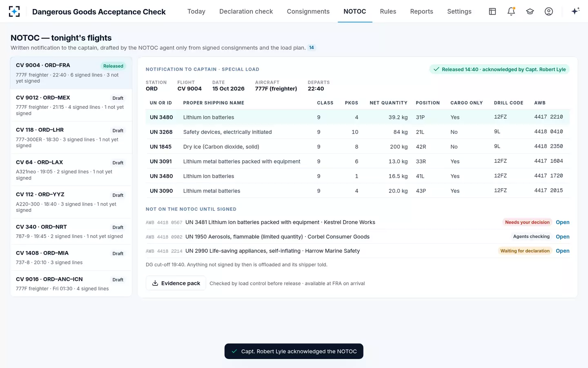Go to the Consignments tab
Image resolution: width=588 pixels, height=368 pixels.
pyautogui.click(x=308, y=11)
